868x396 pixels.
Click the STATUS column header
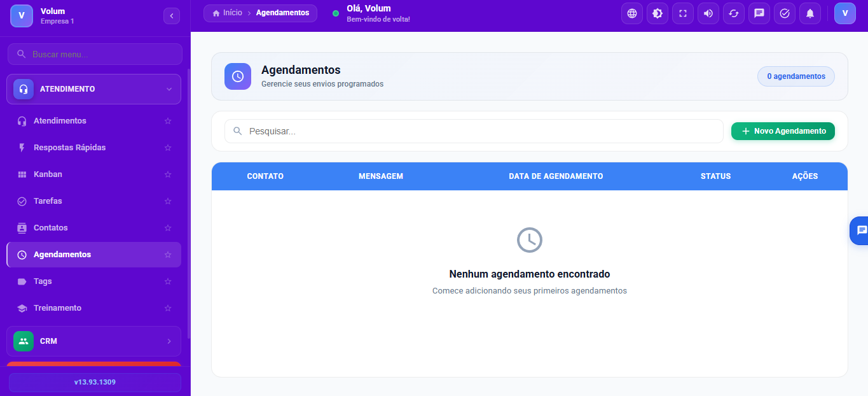pos(715,176)
